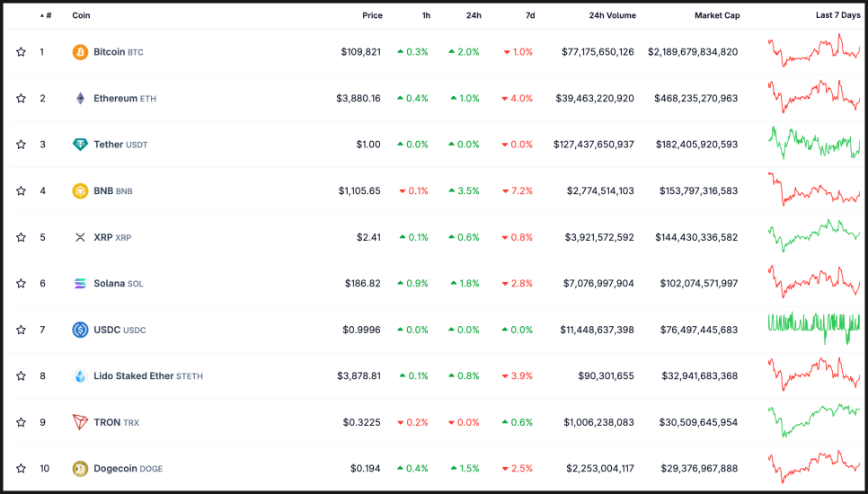868x494 pixels.
Task: Toggle the star next to XRP
Action: point(21,237)
